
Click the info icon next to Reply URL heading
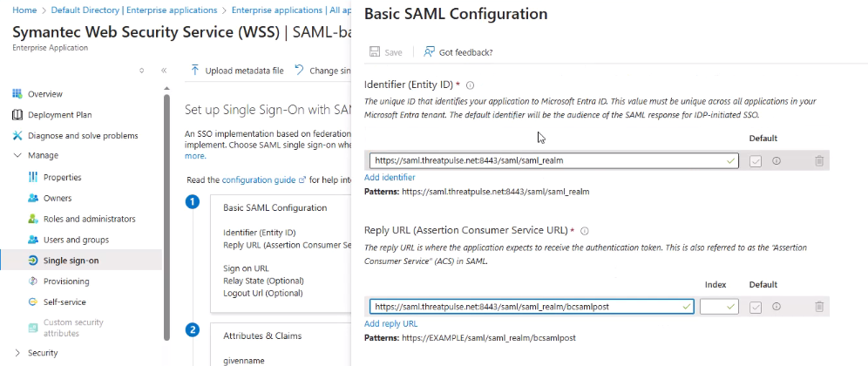(585, 231)
